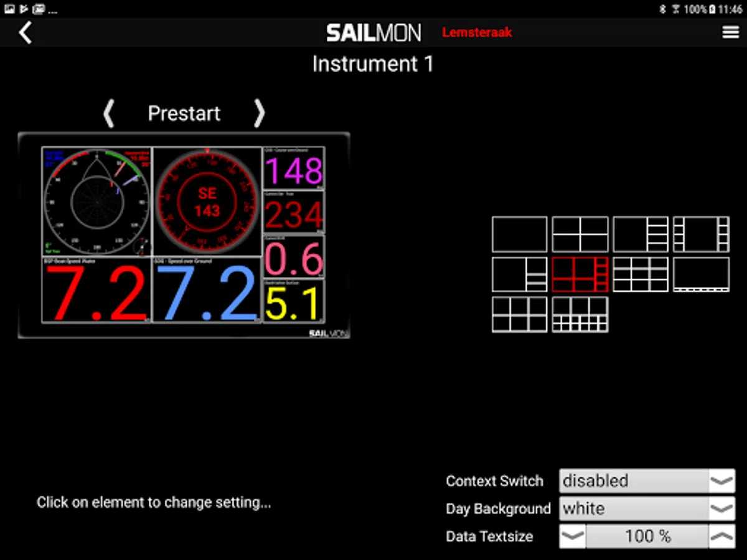The height and width of the screenshot is (560, 747).
Task: Go back with the top-left arrow
Action: tap(25, 32)
